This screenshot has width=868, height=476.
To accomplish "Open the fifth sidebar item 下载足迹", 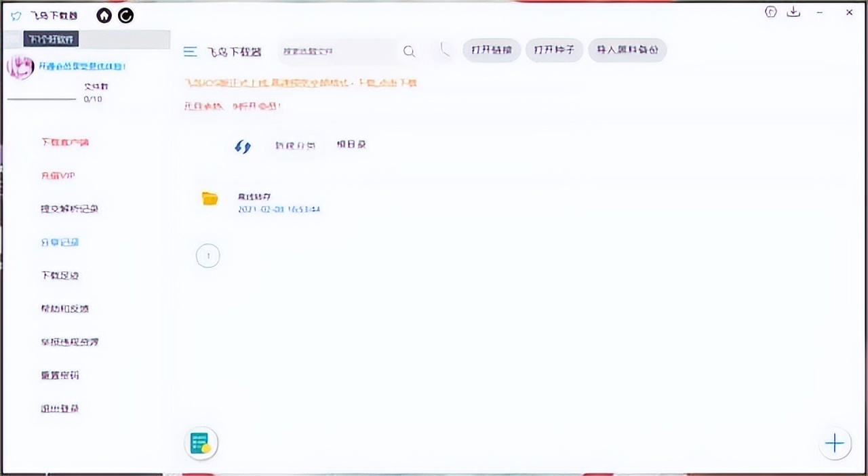I will 60,275.
